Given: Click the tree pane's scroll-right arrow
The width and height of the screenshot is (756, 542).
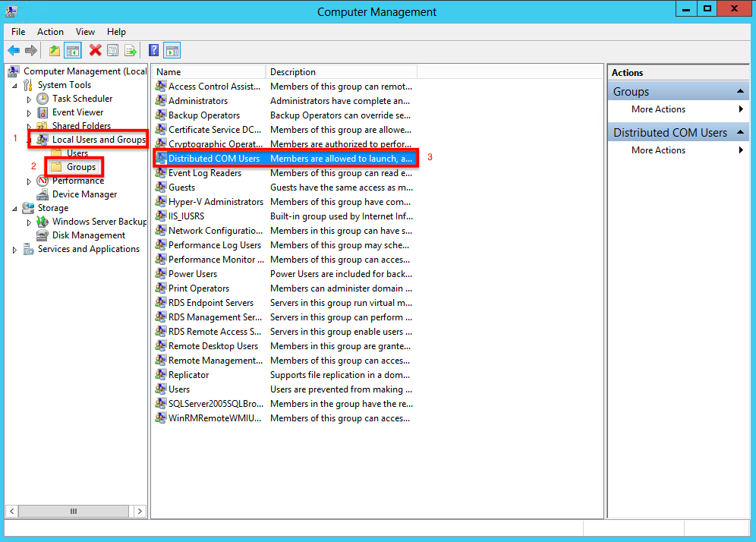Looking at the screenshot, I should point(140,511).
